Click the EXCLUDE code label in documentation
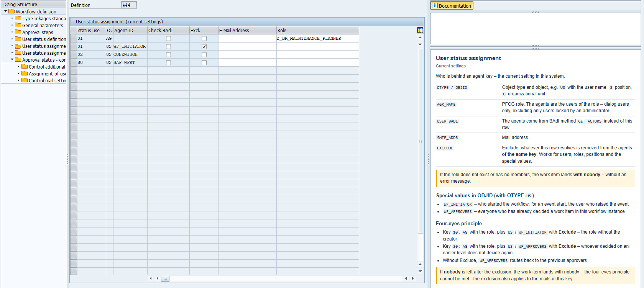The image size is (644, 288). [445, 148]
